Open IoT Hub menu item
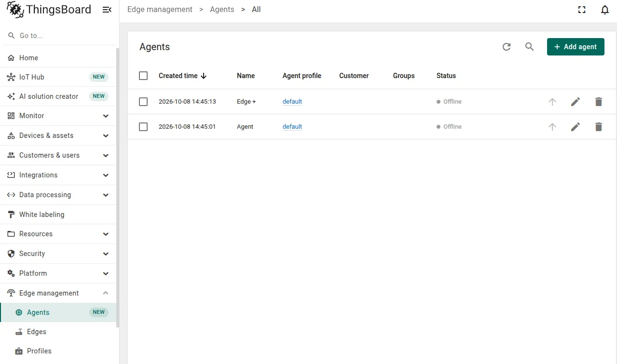 click(x=58, y=77)
